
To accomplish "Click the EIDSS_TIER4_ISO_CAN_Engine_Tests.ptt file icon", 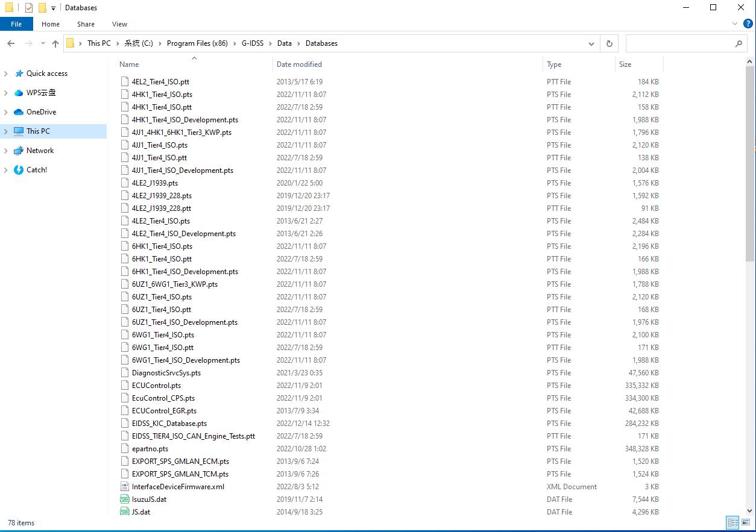I will coord(125,436).
